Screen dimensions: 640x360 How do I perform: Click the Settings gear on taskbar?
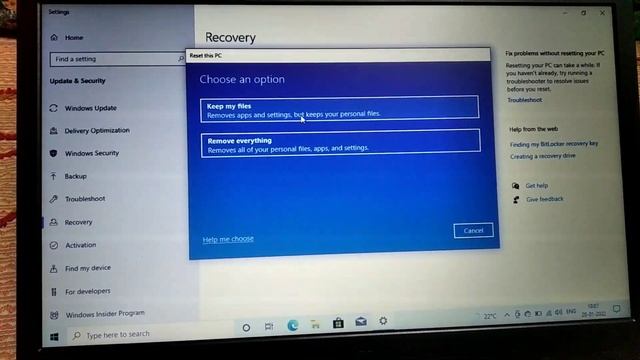point(383,321)
